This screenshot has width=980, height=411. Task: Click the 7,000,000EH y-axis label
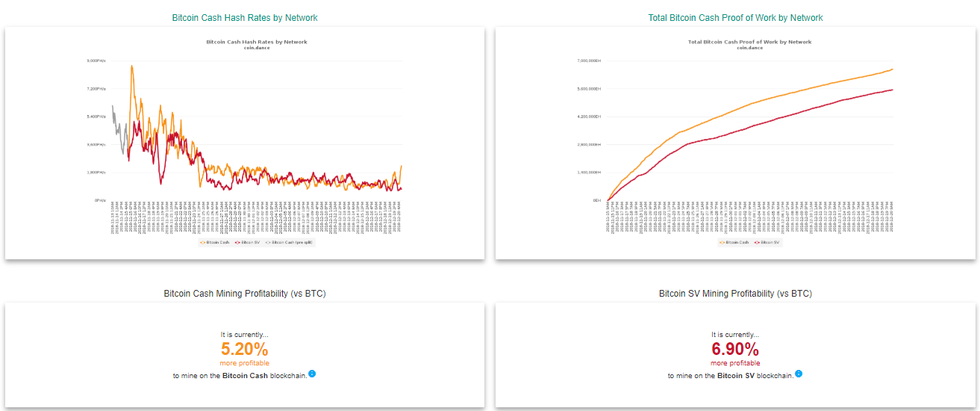[x=589, y=61]
